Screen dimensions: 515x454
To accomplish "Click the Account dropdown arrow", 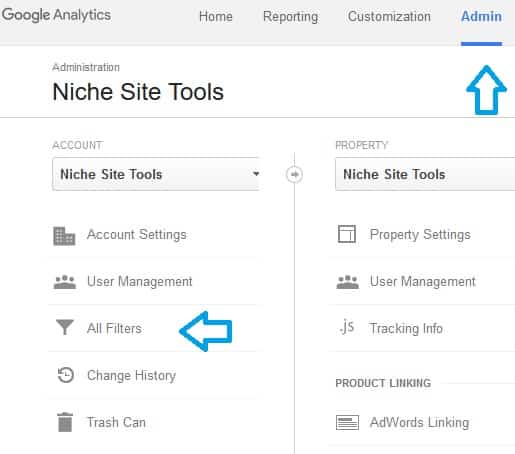I will (256, 174).
